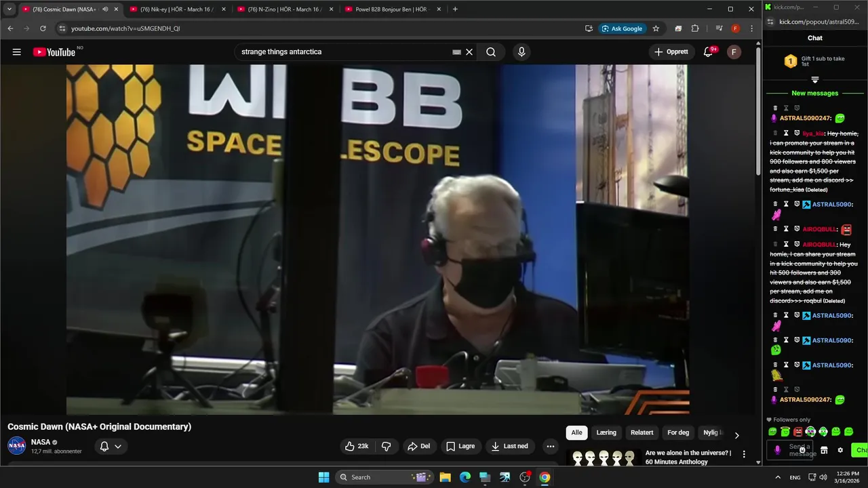Image resolution: width=868 pixels, height=488 pixels.
Task: Open Chrome tab search dropdown arrow
Action: click(9, 9)
